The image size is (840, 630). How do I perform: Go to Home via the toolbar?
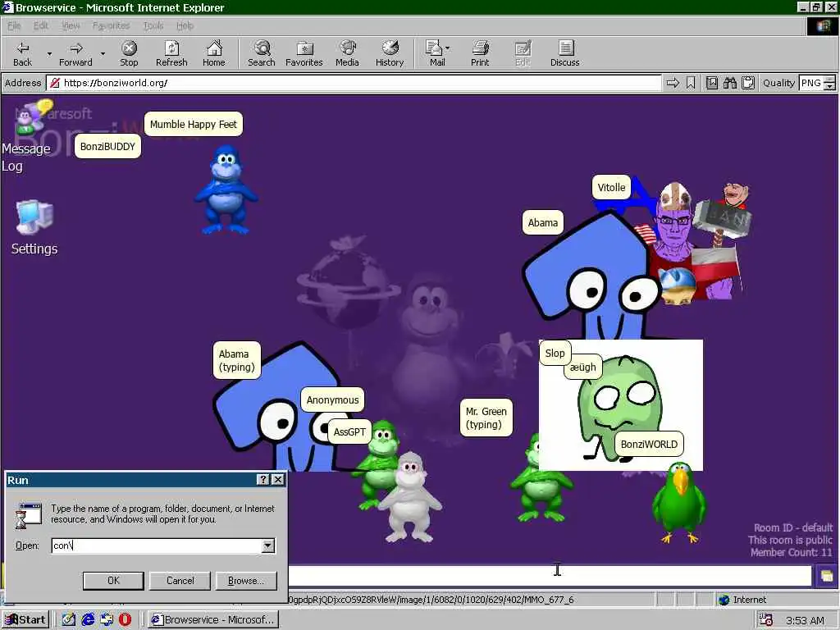pyautogui.click(x=214, y=53)
